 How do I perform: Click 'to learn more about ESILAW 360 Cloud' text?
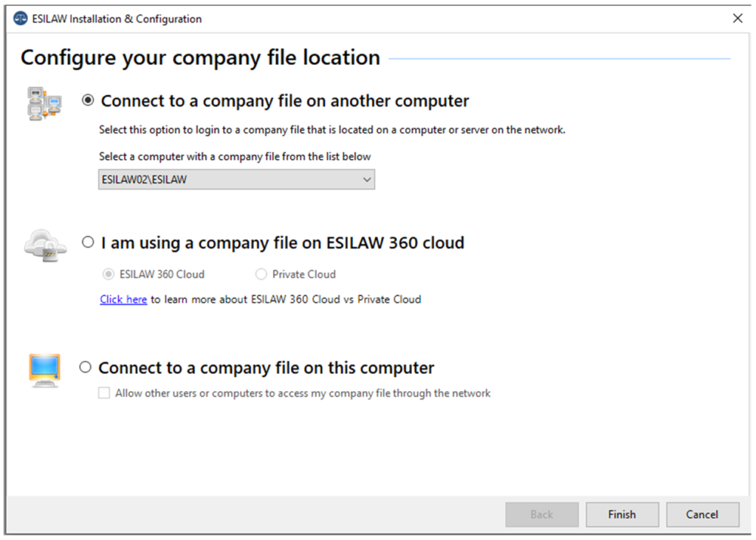point(286,300)
